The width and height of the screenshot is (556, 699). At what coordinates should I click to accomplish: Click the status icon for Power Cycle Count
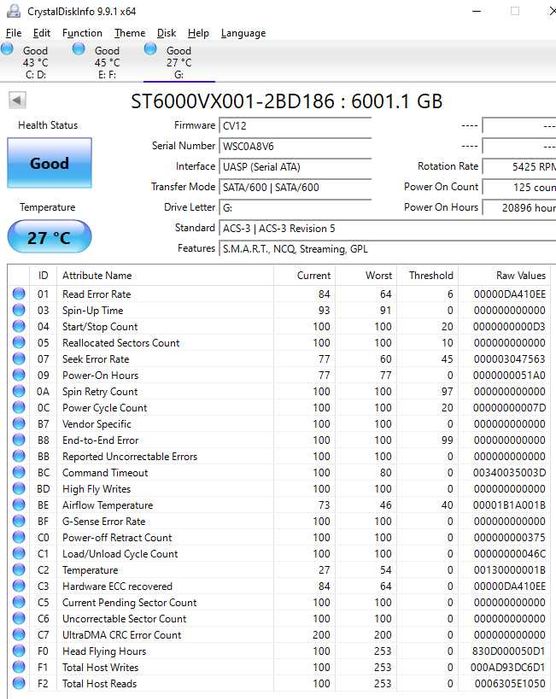[19, 407]
